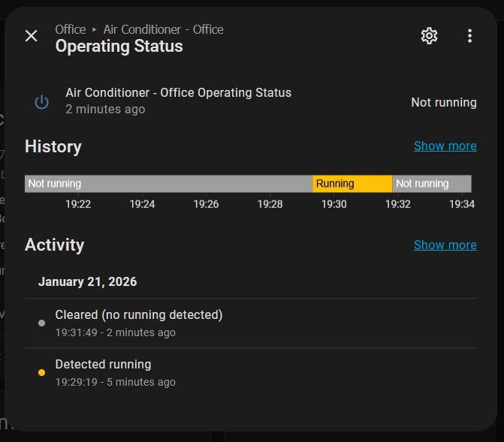
Task: Show more History
Action: click(445, 146)
